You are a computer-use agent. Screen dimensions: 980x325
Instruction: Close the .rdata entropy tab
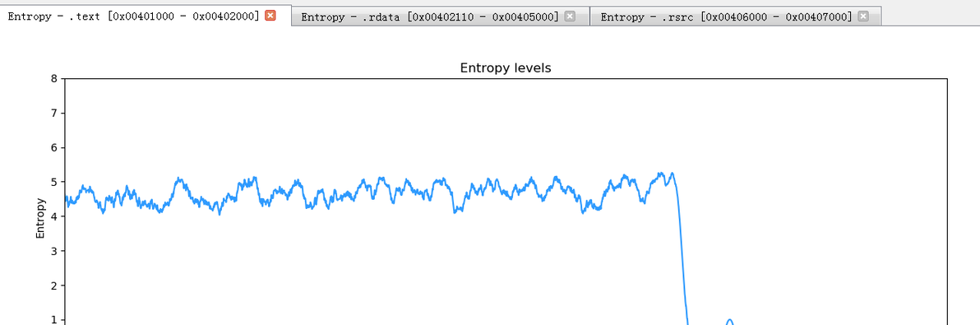point(570,17)
